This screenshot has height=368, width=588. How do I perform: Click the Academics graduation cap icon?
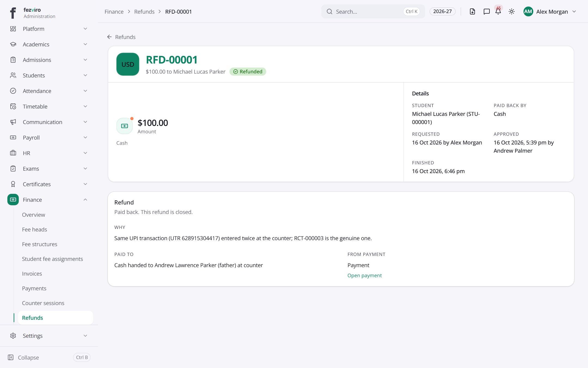tap(13, 44)
